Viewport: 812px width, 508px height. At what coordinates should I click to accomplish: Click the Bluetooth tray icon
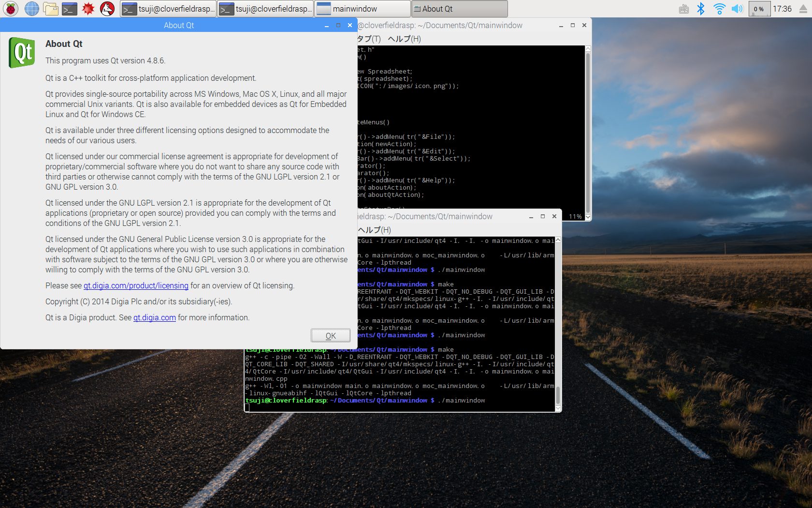point(701,9)
